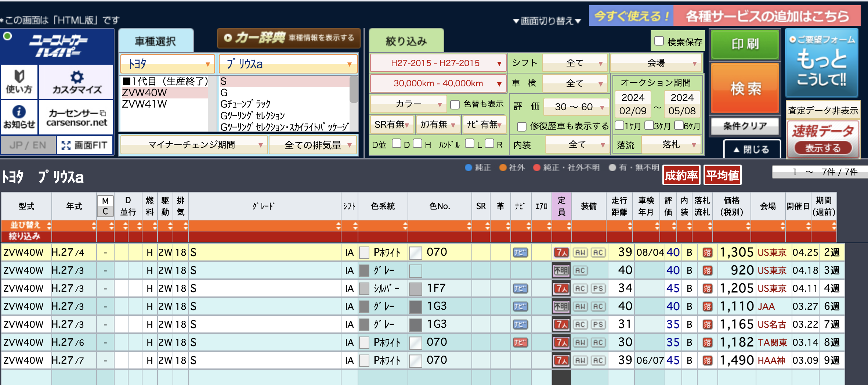Image resolution: width=868 pixels, height=385 pixels.
Task: Open the マイナーチェンジ期間 dropdown
Action: pos(194,145)
